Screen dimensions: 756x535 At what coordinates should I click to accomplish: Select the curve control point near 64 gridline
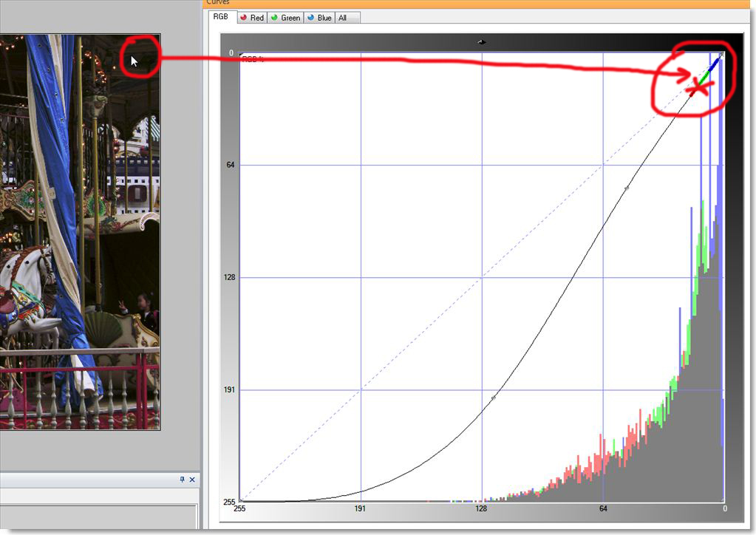pyautogui.click(x=626, y=188)
